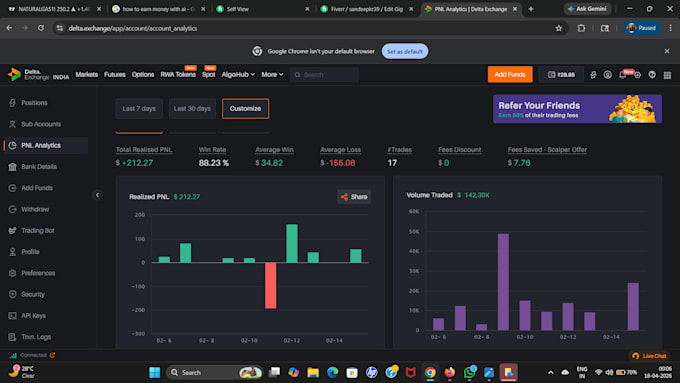
Task: Click the Customize date range button
Action: tap(245, 108)
